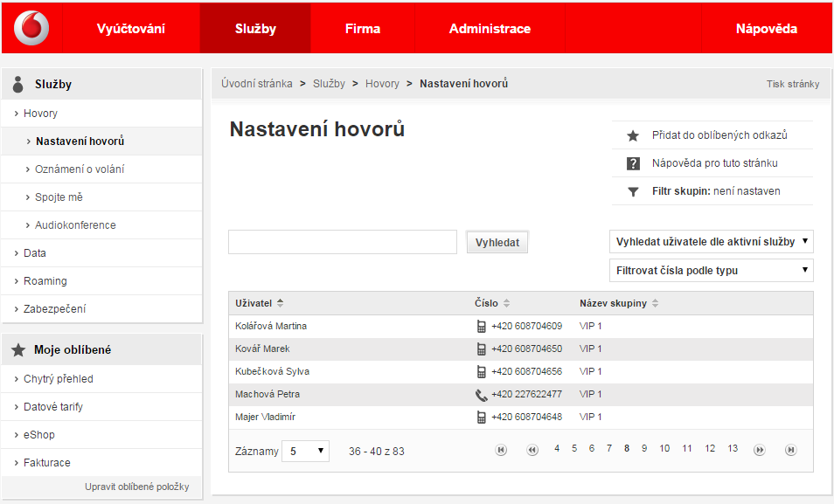Click Úvodní stránka breadcrumb

257,84
